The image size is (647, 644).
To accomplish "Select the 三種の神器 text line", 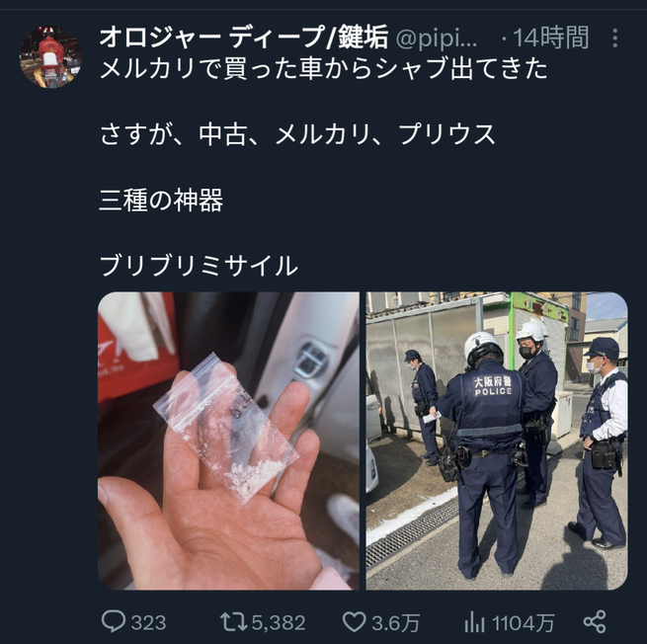I will tap(161, 201).
